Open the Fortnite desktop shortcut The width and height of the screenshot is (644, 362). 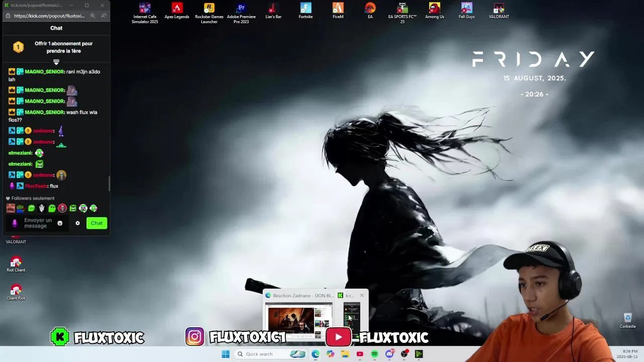point(305,11)
